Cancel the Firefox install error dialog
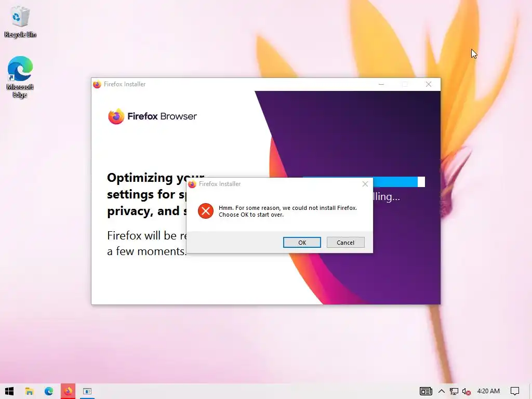532x399 pixels. point(345,243)
